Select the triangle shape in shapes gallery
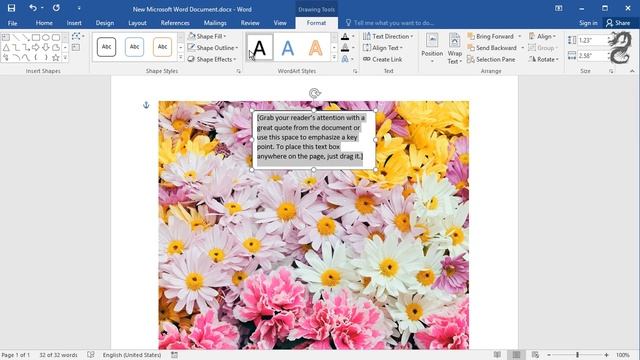Screen dimensions: 640x360 point(6,48)
